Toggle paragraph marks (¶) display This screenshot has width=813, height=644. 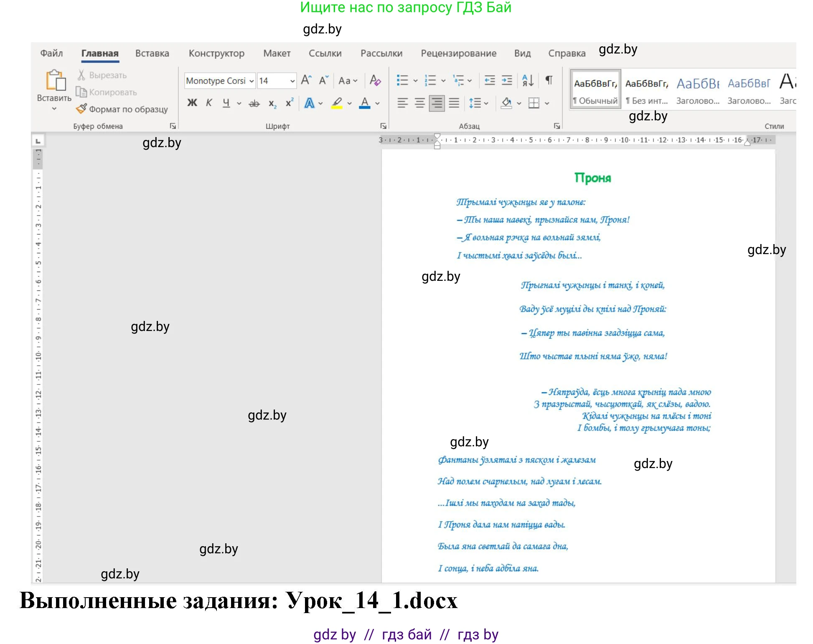coord(549,80)
